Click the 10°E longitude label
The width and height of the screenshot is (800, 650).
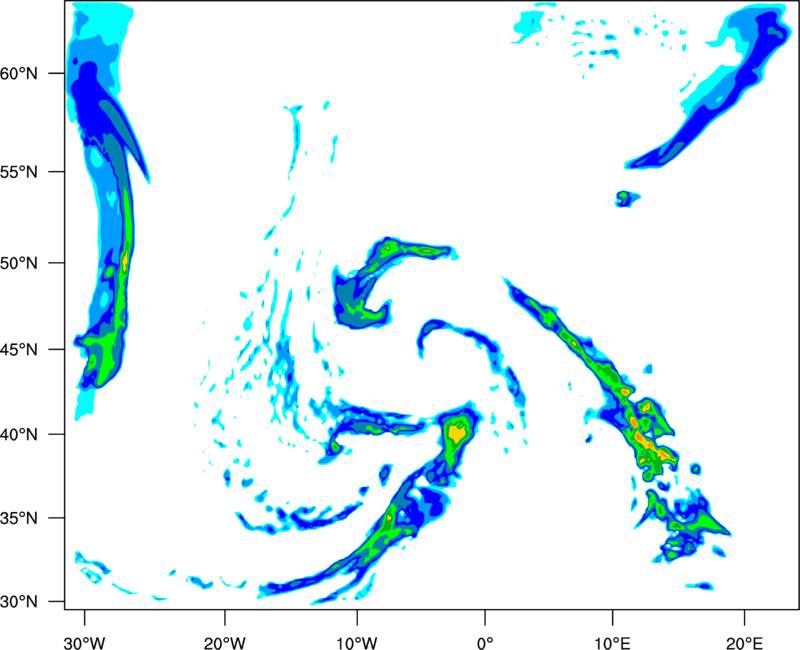point(612,643)
